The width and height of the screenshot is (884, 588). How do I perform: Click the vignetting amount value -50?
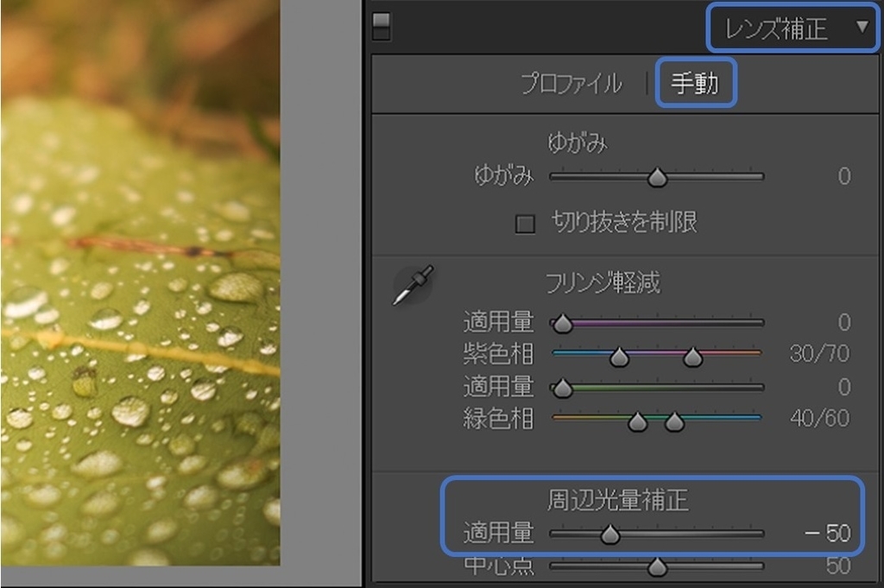[828, 534]
